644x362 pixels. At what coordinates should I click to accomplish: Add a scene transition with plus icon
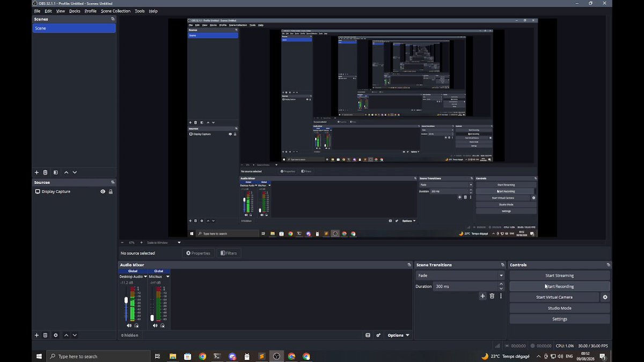coord(482,296)
